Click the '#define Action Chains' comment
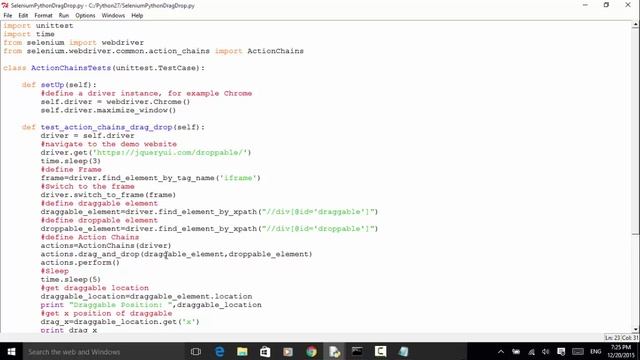Screen dimensions: 640x360 (90, 237)
